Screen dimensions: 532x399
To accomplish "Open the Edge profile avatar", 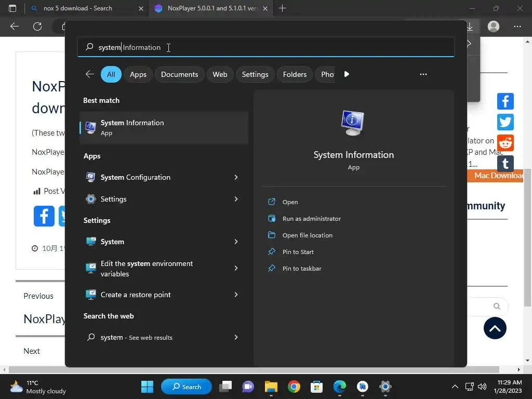I will [494, 26].
